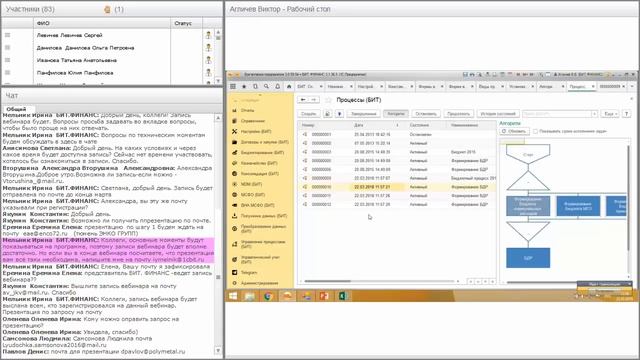Toggle the Алгоритм button in process toolbar
Image resolution: width=640 pixels, height=360 pixels.
pos(396,114)
